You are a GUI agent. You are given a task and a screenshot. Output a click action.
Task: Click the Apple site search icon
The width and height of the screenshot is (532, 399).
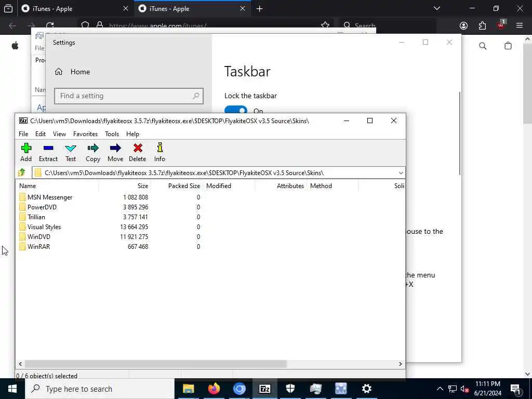coord(483,46)
